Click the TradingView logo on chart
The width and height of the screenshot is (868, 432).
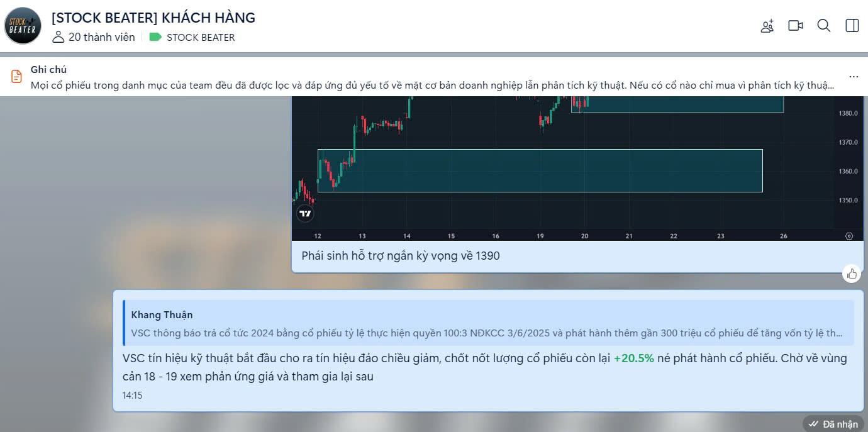tap(305, 214)
